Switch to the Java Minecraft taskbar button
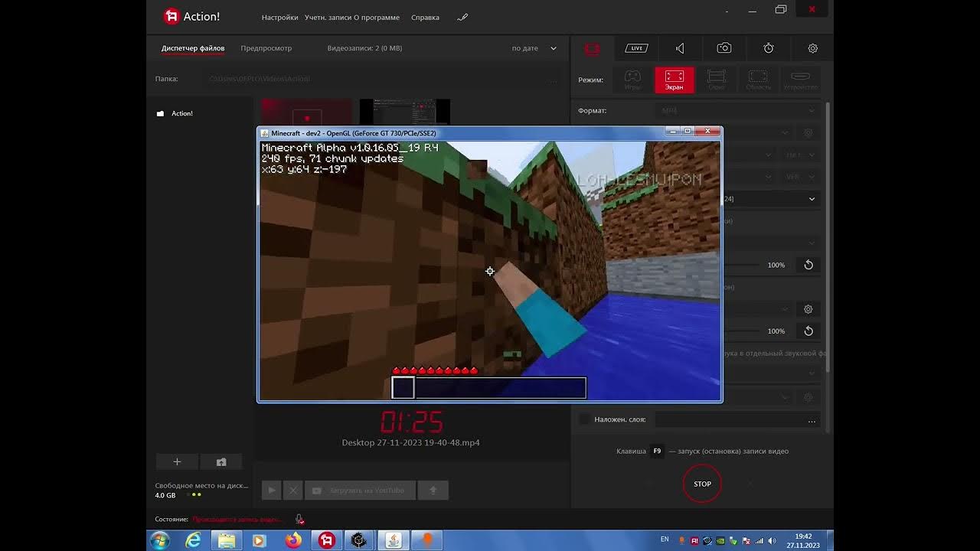The width and height of the screenshot is (980, 551). click(x=393, y=540)
